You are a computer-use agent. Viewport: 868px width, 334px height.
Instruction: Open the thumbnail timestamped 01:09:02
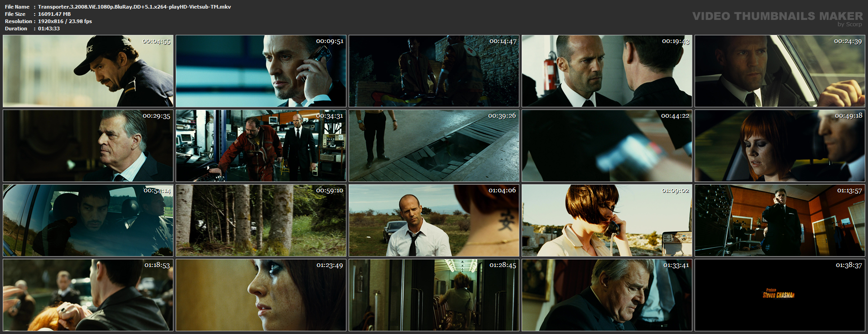(607, 220)
